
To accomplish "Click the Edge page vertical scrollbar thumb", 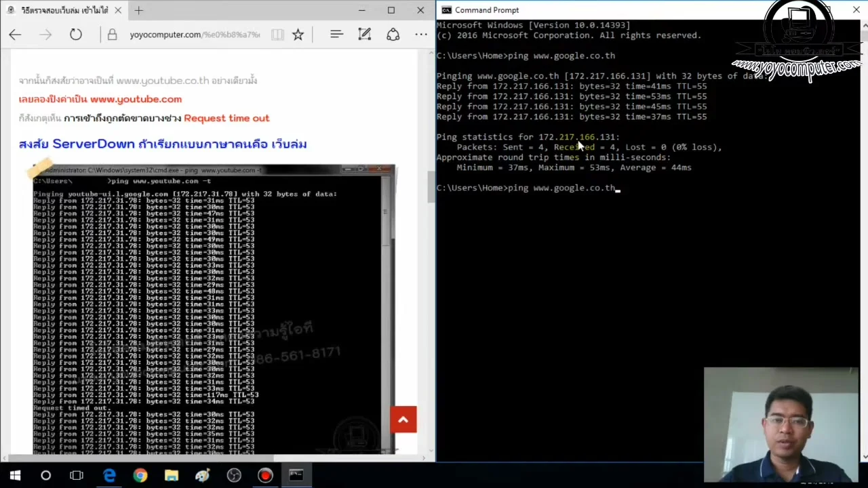I will [x=430, y=186].
